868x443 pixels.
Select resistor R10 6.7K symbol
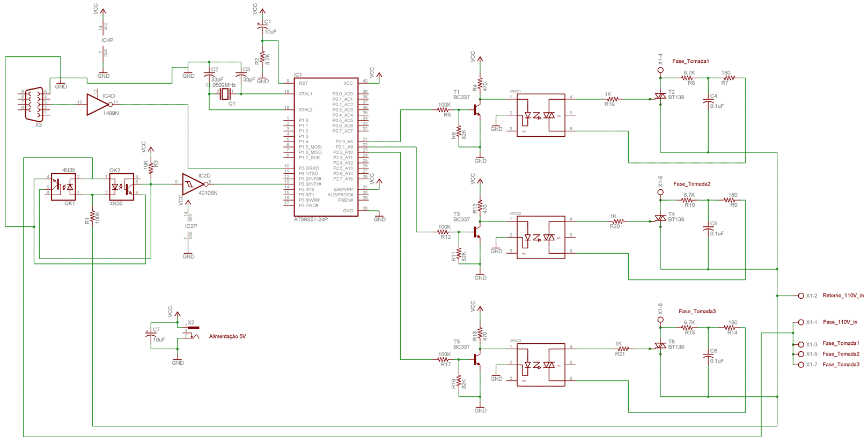pyautogui.click(x=688, y=200)
